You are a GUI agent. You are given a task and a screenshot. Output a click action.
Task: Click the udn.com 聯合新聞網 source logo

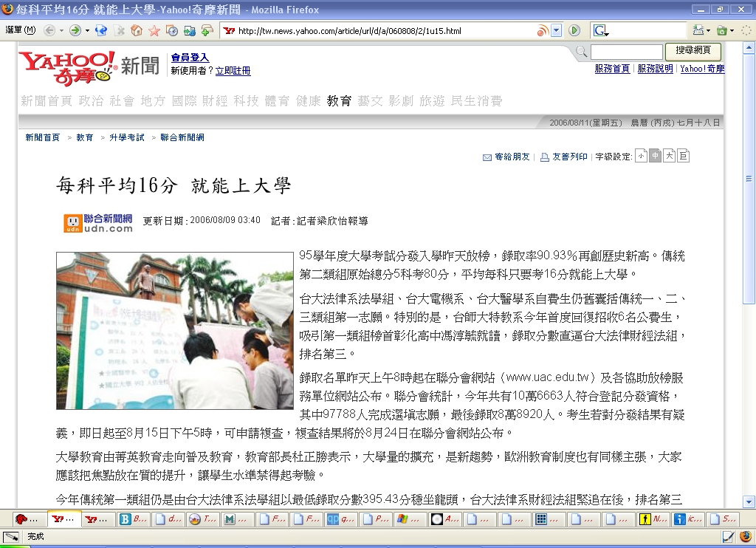coord(98,223)
